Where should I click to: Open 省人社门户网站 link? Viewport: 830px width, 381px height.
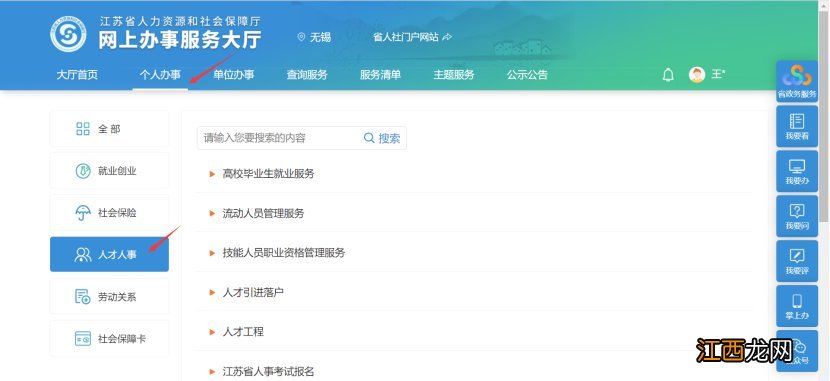click(x=406, y=37)
